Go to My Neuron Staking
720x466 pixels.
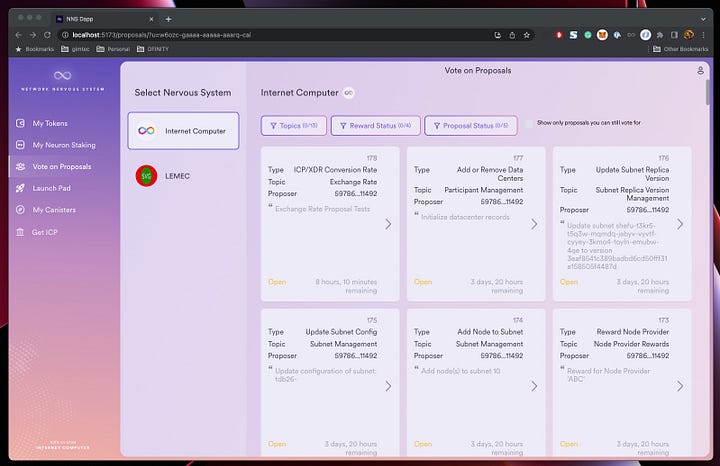[x=56, y=145]
